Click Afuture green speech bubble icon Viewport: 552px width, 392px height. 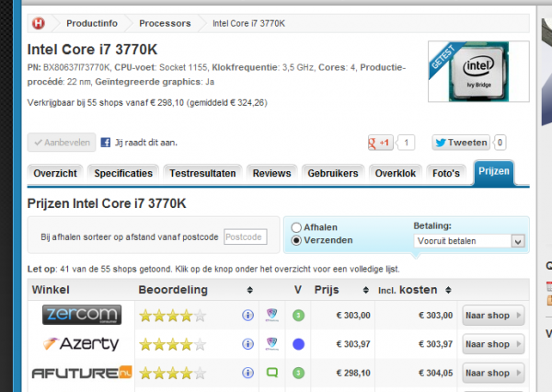[x=272, y=373]
